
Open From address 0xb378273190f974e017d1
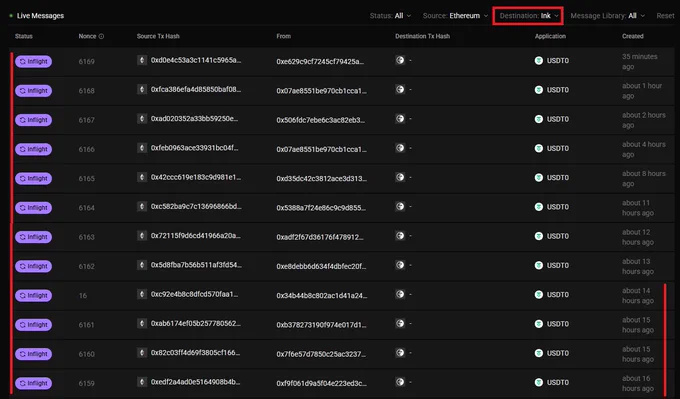[321, 325]
